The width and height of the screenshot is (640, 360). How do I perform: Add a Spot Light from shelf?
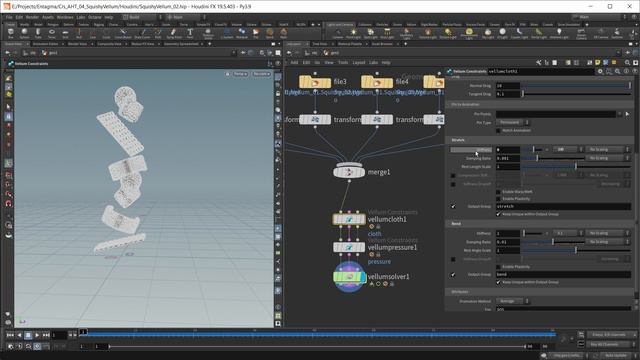tap(371, 33)
